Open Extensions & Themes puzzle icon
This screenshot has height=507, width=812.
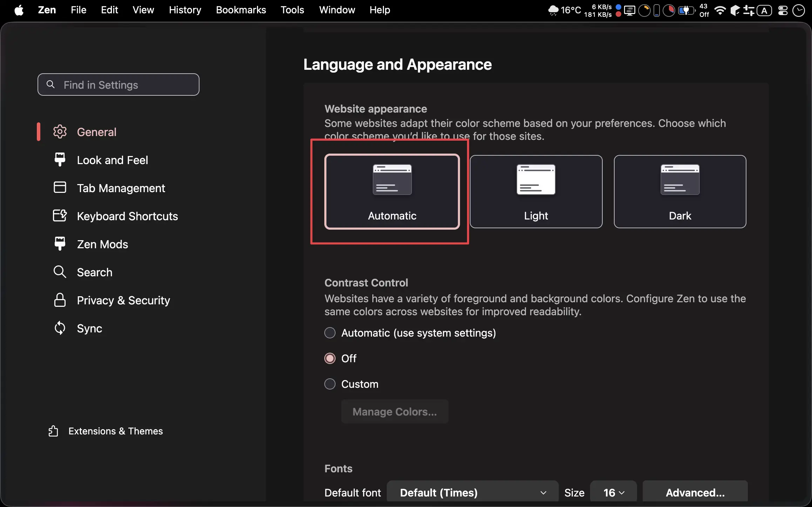pos(53,431)
